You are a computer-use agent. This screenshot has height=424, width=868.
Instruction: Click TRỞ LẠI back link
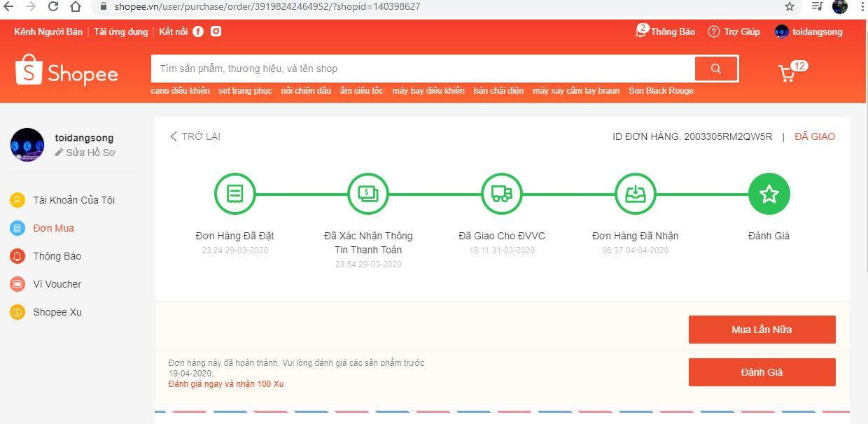(195, 136)
